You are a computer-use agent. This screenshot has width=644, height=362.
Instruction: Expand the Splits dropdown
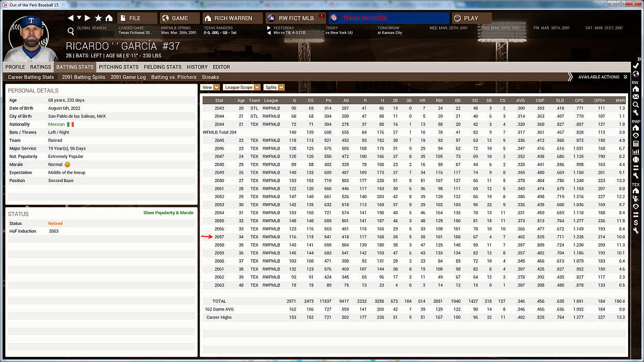273,87
